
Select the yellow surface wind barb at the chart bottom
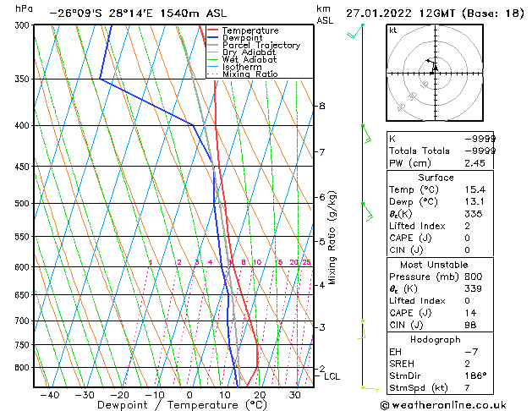(x=370, y=389)
